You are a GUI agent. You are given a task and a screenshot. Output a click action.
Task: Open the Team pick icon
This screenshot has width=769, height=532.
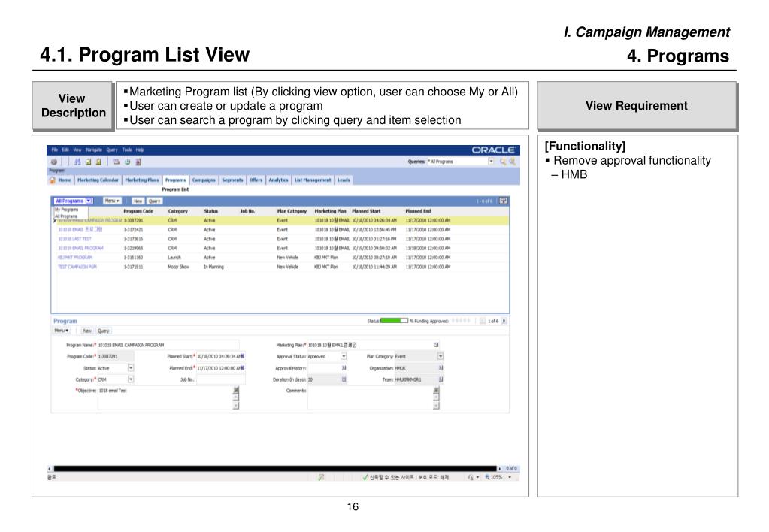(x=441, y=379)
